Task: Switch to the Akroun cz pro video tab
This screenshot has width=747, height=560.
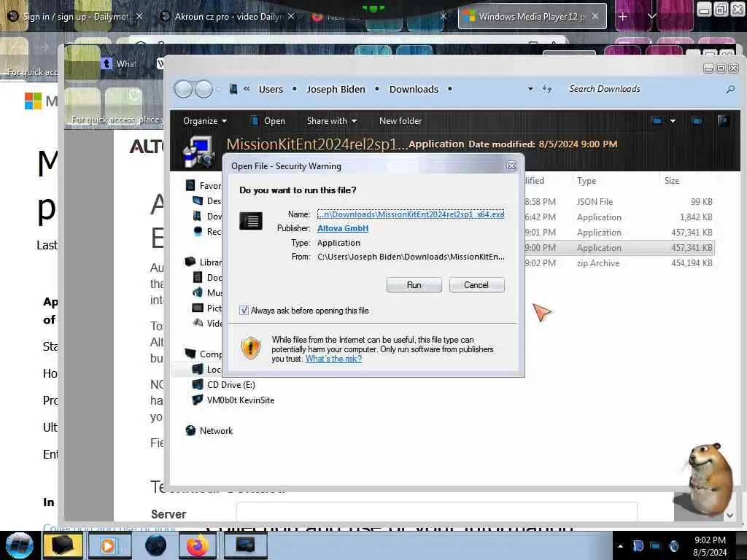Action: [228, 17]
